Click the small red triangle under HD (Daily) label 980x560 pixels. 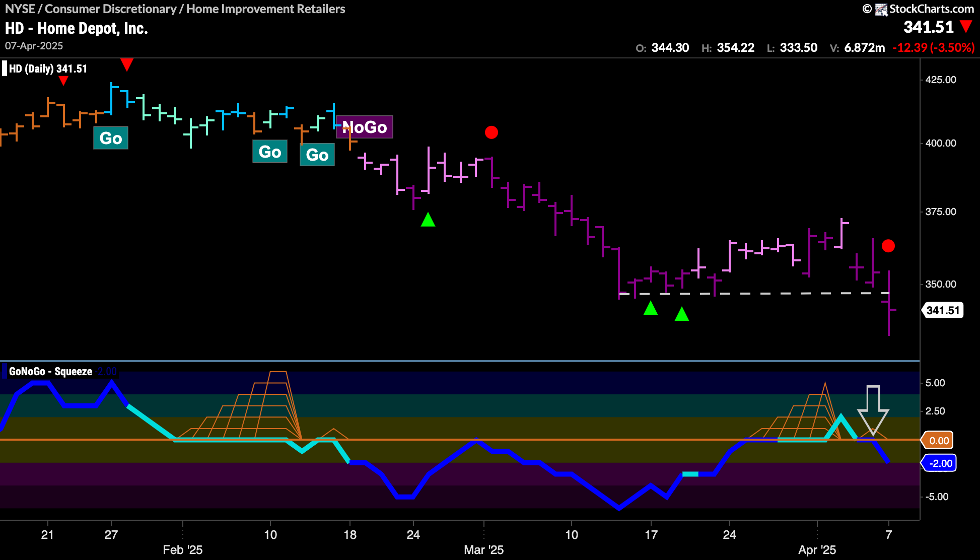(x=63, y=81)
